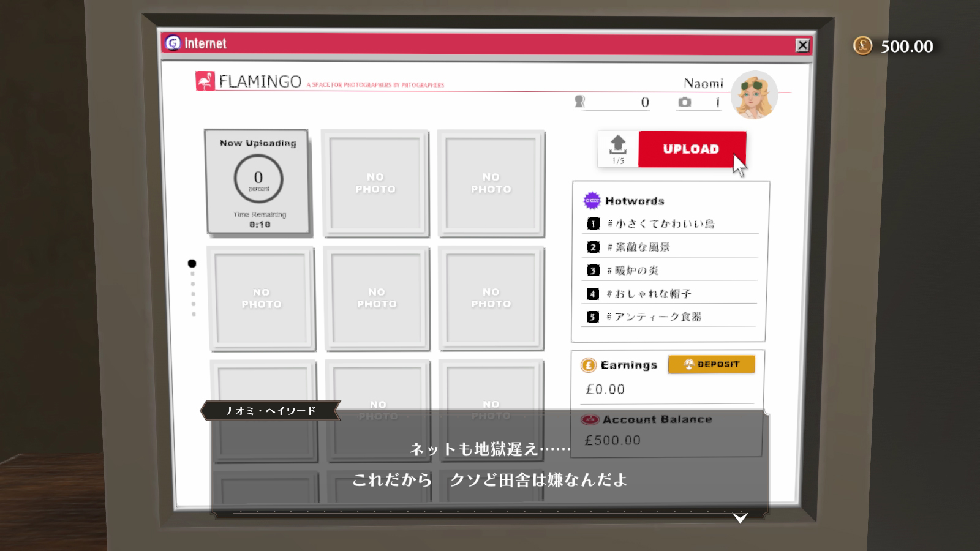Viewport: 980px width, 551px height.
Task: Click hotword rank number 1 badge
Action: [x=593, y=223]
